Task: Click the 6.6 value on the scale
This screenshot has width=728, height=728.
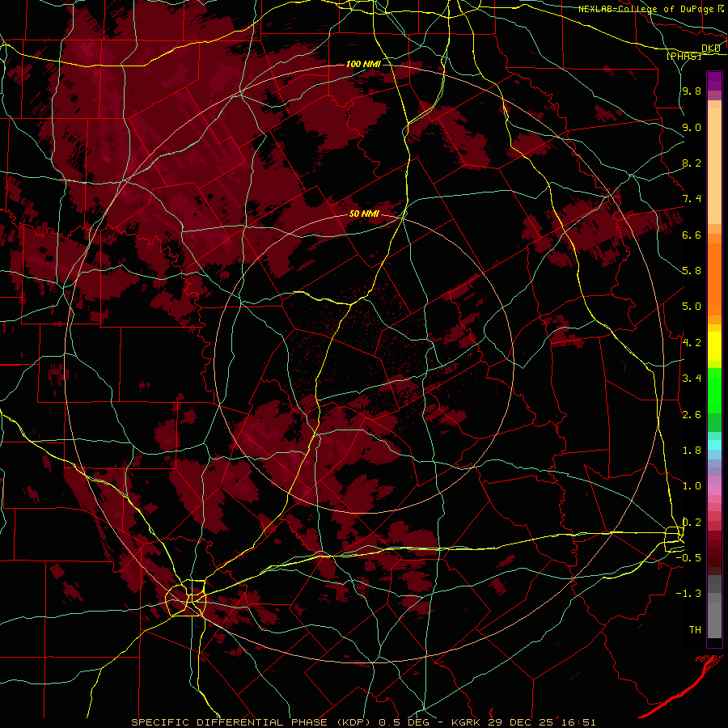Action: tap(692, 235)
